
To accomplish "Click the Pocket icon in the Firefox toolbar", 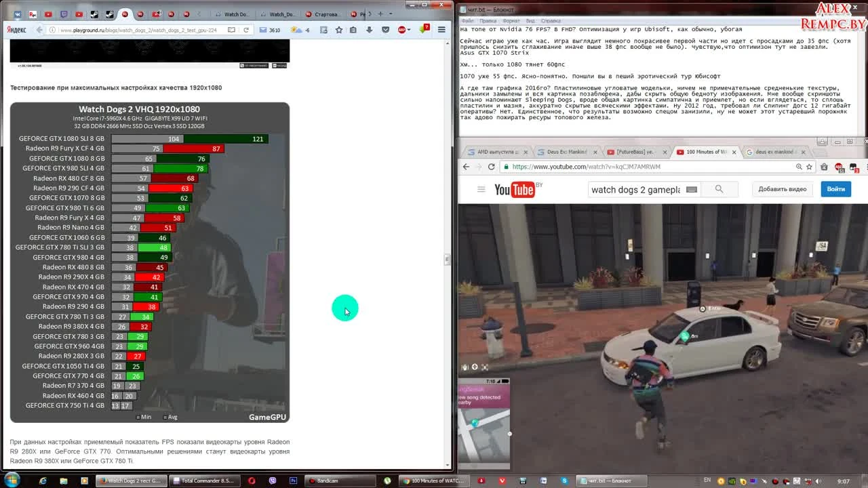I will click(x=385, y=30).
